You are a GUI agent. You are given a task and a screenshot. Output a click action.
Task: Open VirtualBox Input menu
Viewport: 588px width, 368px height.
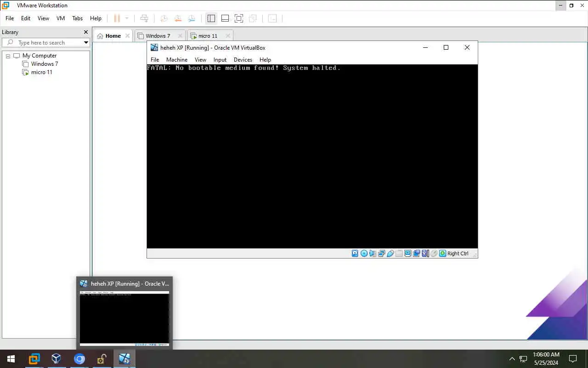coord(220,60)
